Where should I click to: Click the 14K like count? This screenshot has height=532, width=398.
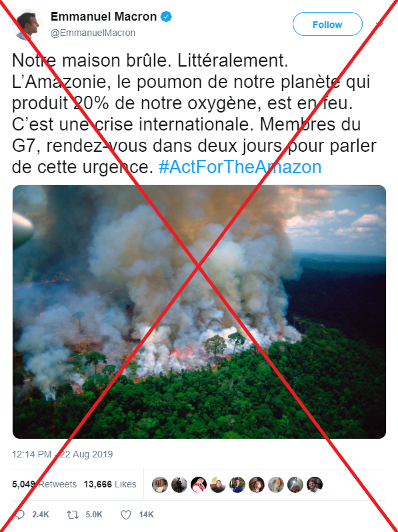(x=146, y=515)
